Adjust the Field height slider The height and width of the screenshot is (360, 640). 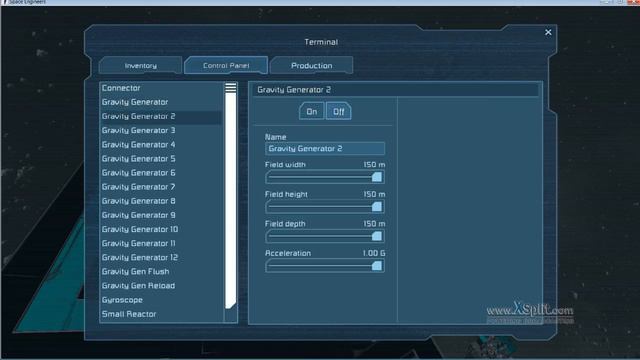pyautogui.click(x=324, y=207)
